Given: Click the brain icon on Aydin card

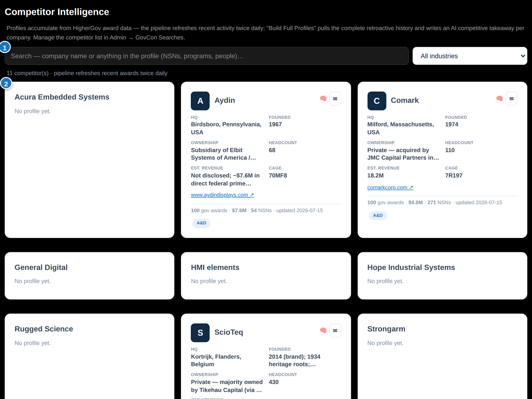Looking at the screenshot, I should click(323, 99).
